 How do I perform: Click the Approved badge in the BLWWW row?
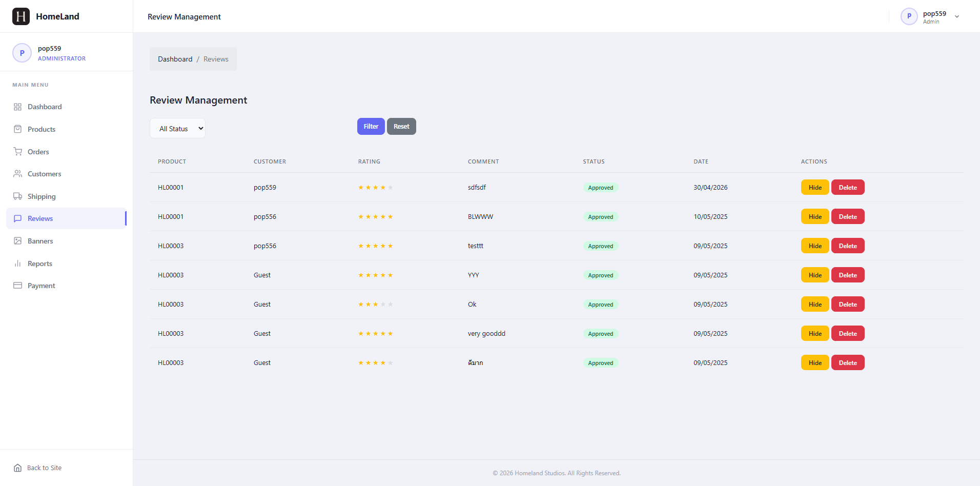[x=601, y=217]
